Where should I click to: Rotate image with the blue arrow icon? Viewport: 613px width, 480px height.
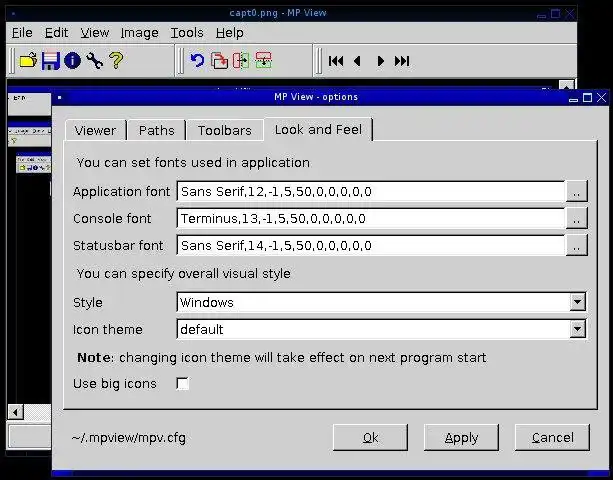coord(197,61)
